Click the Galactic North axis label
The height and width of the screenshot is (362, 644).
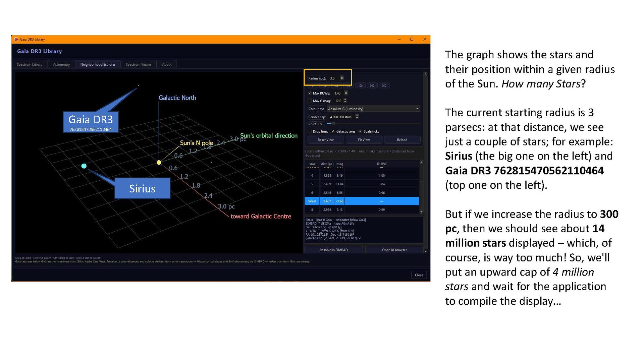click(177, 98)
